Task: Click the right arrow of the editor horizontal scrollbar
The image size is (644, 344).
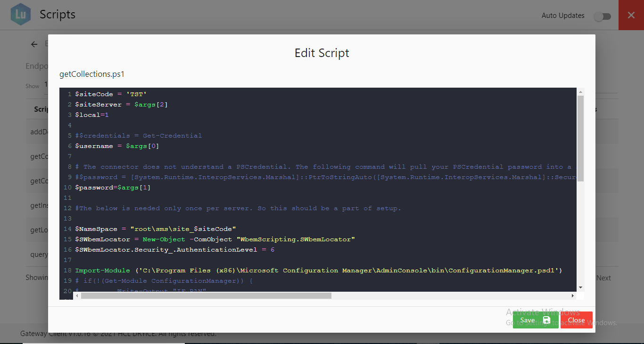Action: (572, 295)
